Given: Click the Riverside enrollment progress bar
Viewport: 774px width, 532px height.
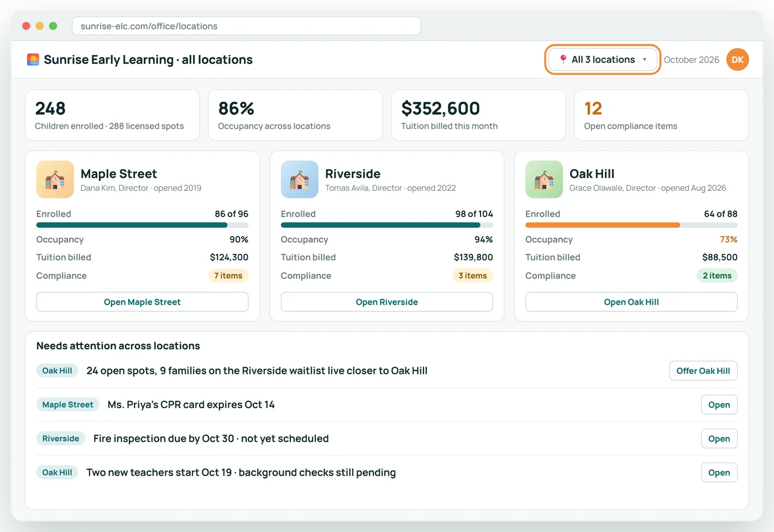Looking at the screenshot, I should [x=387, y=225].
